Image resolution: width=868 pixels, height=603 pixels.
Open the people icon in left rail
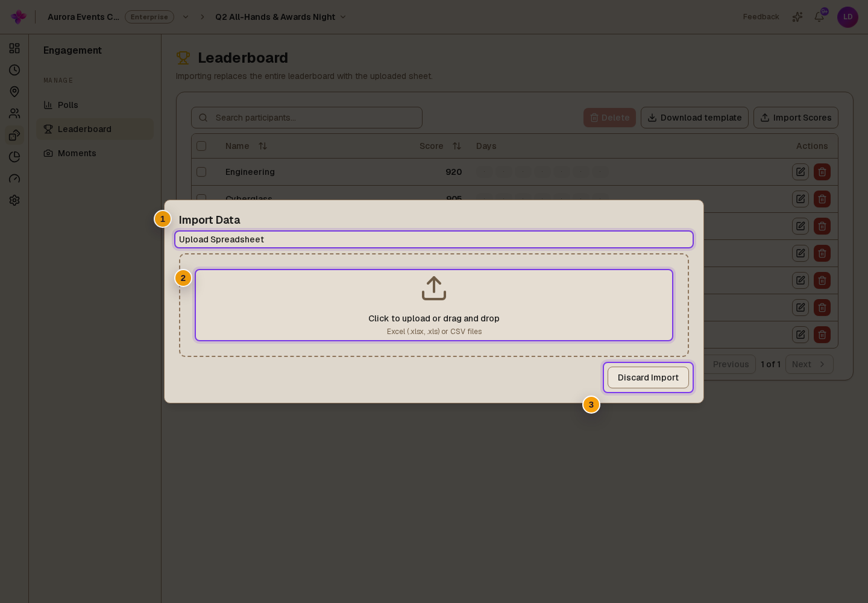click(14, 113)
